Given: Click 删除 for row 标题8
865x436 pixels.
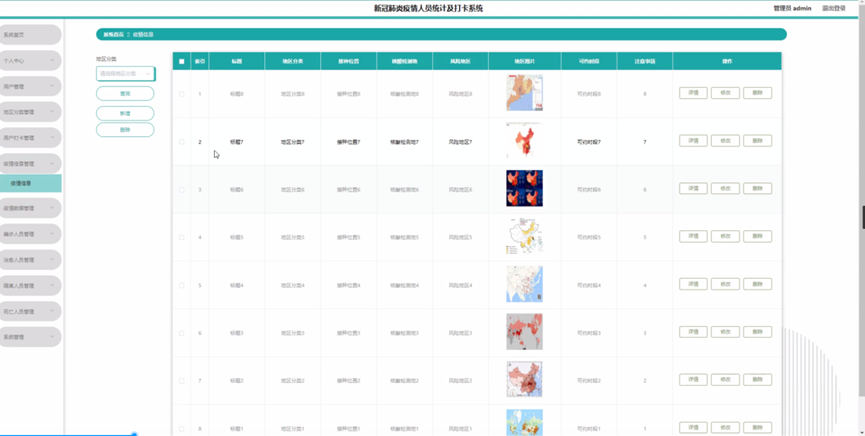Looking at the screenshot, I should (757, 93).
